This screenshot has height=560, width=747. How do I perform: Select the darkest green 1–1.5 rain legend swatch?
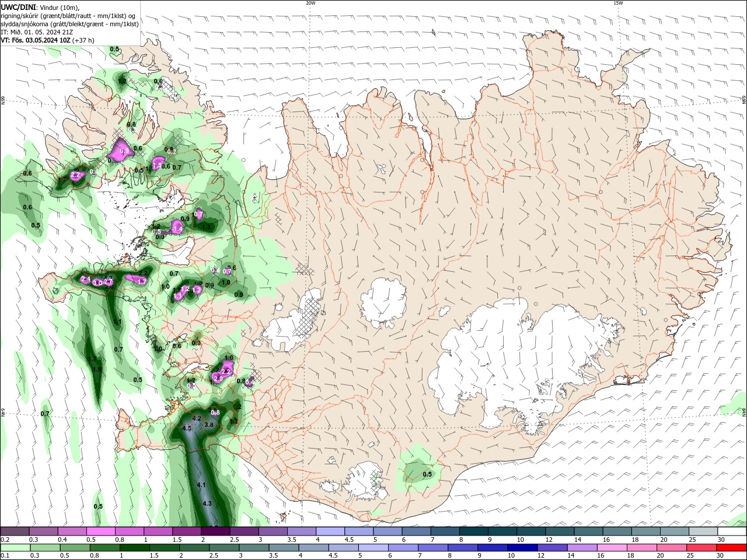pyautogui.click(x=134, y=548)
